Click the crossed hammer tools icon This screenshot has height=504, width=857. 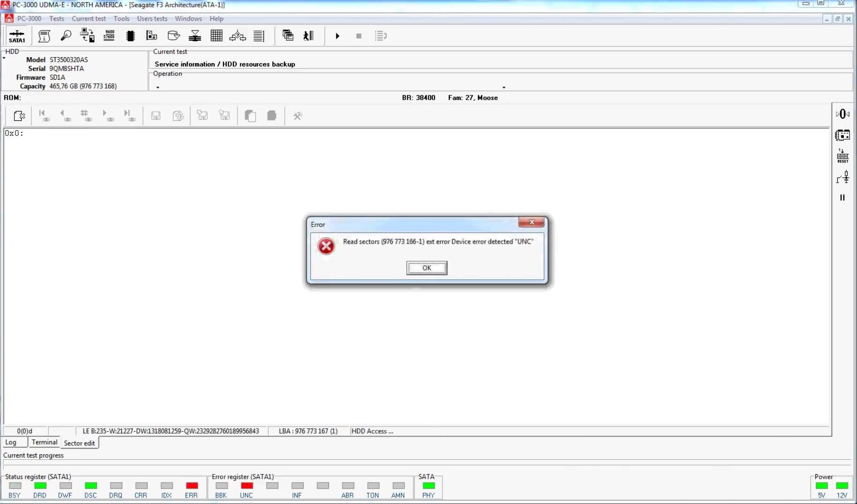tap(297, 116)
